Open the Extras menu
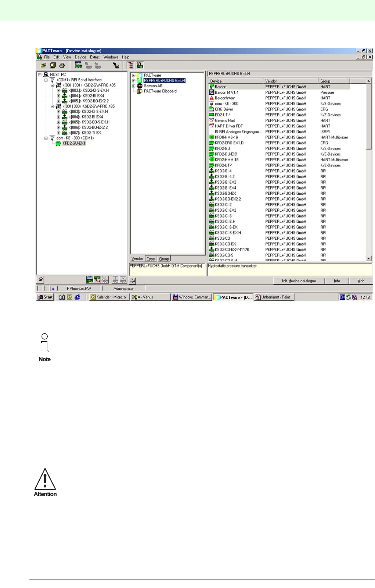375x588 pixels. pyautogui.click(x=95, y=57)
